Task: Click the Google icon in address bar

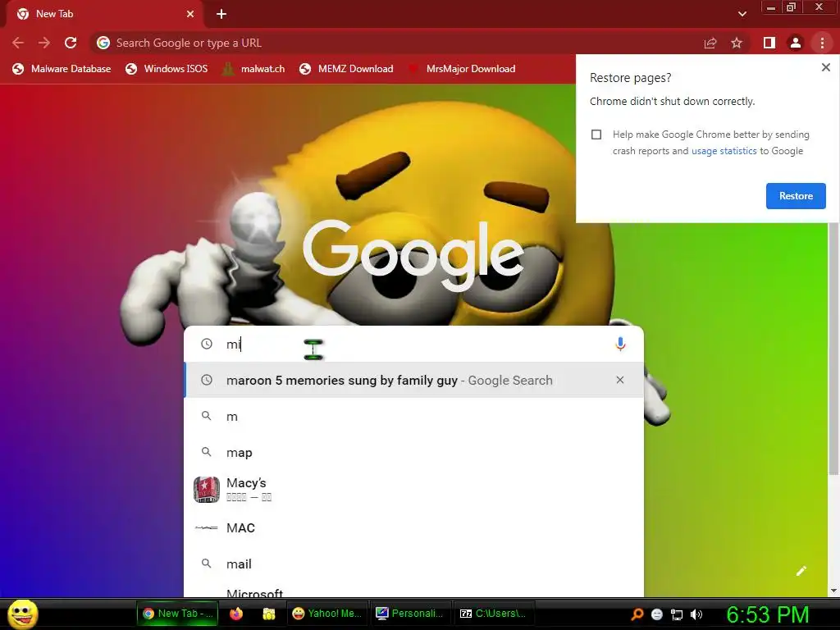Action: (x=103, y=43)
